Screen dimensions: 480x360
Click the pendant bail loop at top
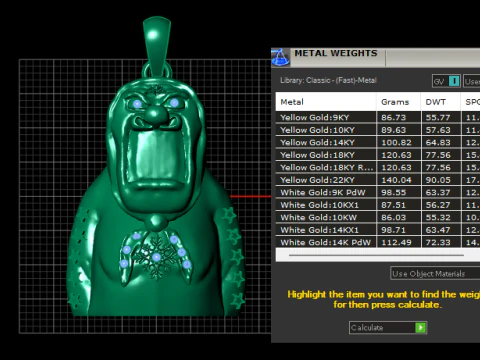tap(157, 47)
